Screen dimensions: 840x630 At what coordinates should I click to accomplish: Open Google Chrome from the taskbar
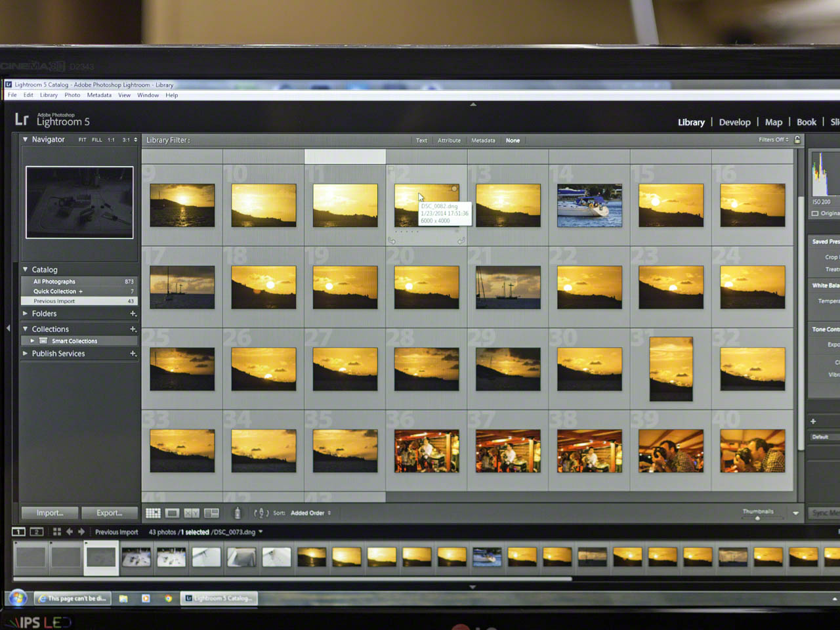click(169, 598)
